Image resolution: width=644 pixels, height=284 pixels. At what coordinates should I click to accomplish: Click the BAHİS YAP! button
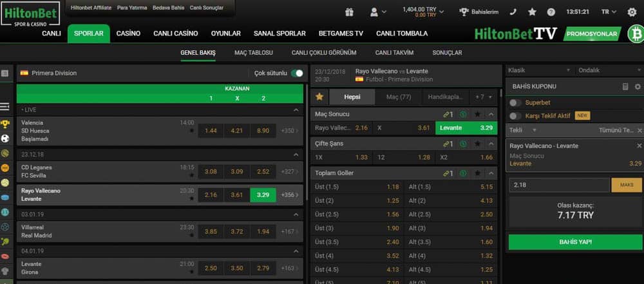coord(575,241)
